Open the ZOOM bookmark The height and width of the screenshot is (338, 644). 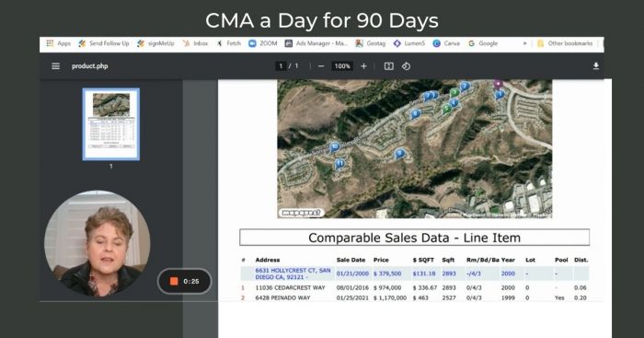pos(263,43)
